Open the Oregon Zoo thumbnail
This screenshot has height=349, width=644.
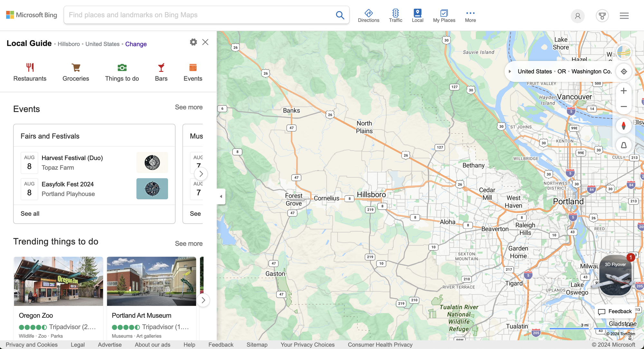pos(59,281)
